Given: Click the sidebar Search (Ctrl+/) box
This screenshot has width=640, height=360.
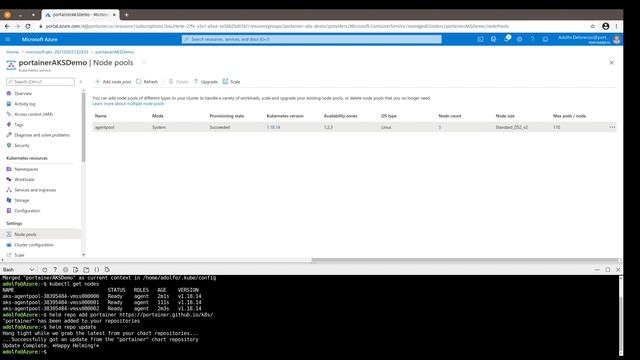Looking at the screenshot, I should (40, 82).
